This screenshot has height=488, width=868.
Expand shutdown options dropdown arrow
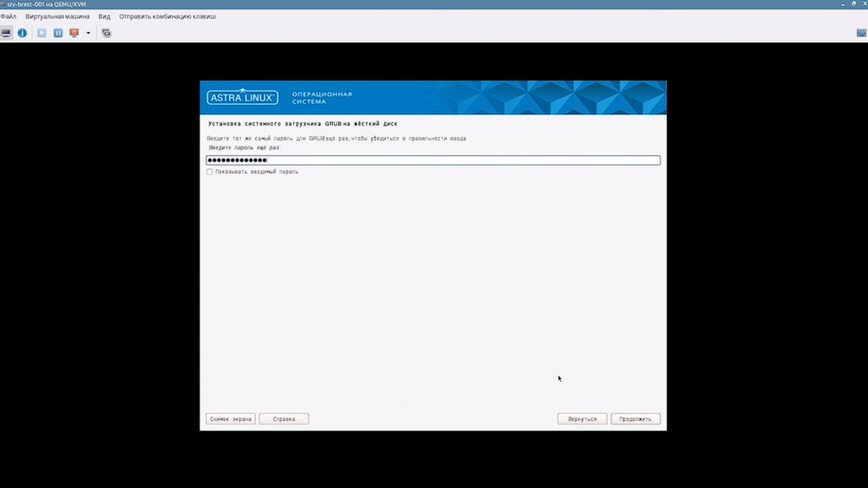88,33
